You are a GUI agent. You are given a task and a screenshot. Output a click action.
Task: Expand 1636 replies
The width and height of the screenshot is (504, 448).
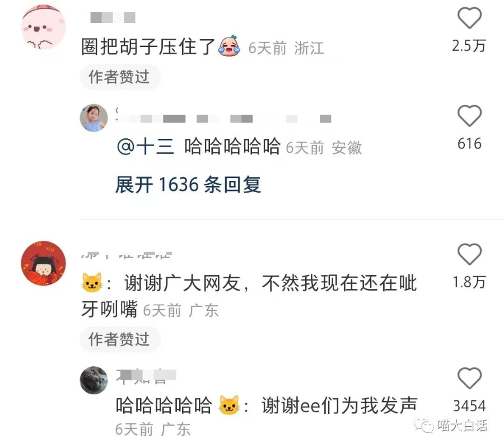tap(188, 185)
